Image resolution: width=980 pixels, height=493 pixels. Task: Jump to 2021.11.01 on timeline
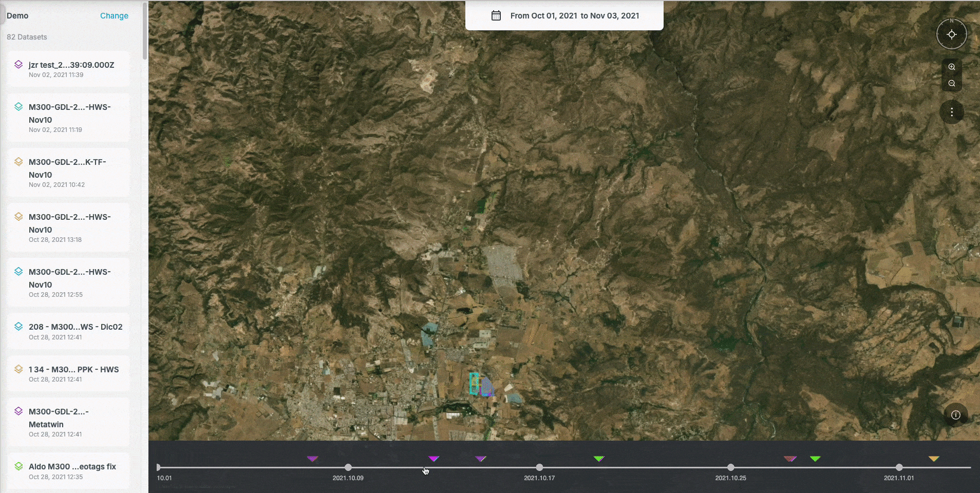(x=899, y=467)
